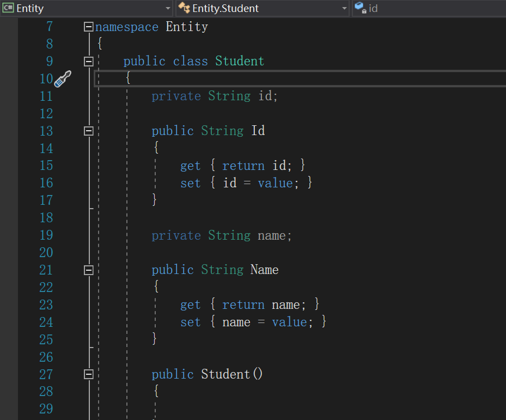Collapse the Name property block
The width and height of the screenshot is (506, 420).
point(88,270)
